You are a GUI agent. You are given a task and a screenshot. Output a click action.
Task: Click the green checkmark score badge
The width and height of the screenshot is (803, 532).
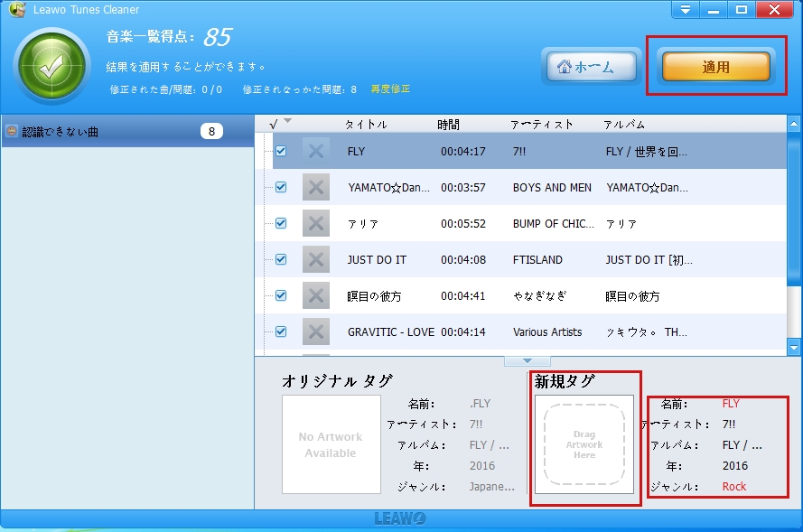pyautogui.click(x=51, y=66)
